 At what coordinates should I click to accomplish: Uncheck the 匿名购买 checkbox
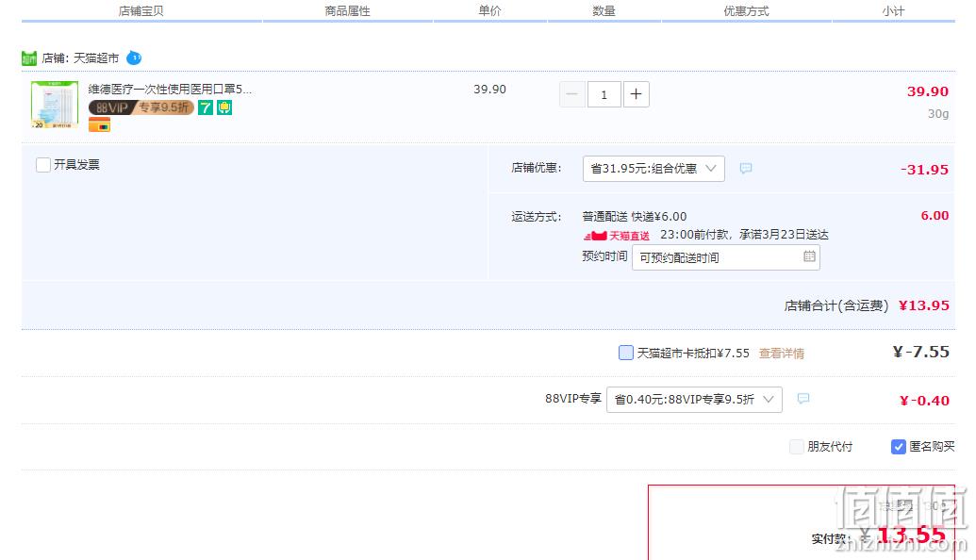(x=898, y=447)
